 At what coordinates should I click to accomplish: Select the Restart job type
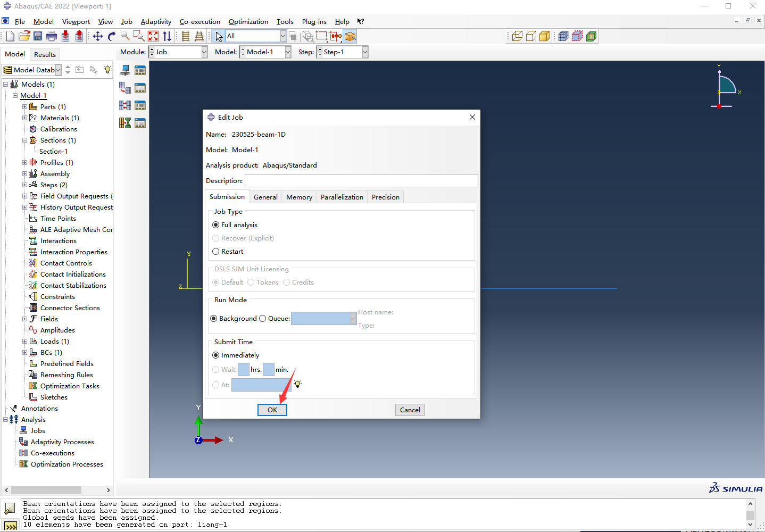pos(216,252)
